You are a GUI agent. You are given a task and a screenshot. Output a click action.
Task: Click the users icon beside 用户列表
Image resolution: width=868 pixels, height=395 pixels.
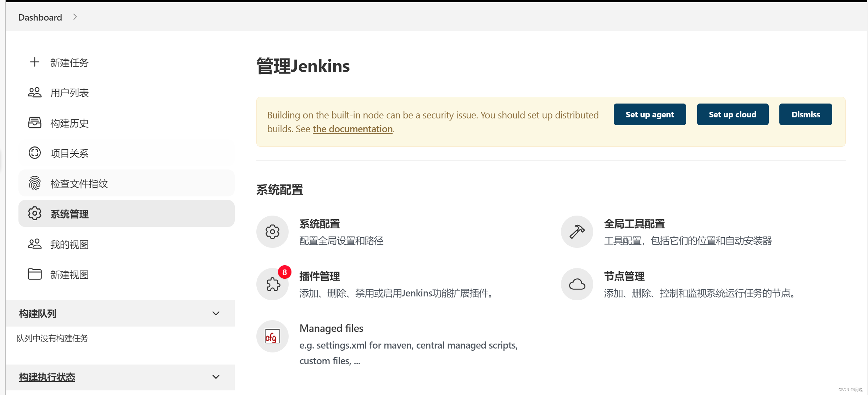click(35, 93)
